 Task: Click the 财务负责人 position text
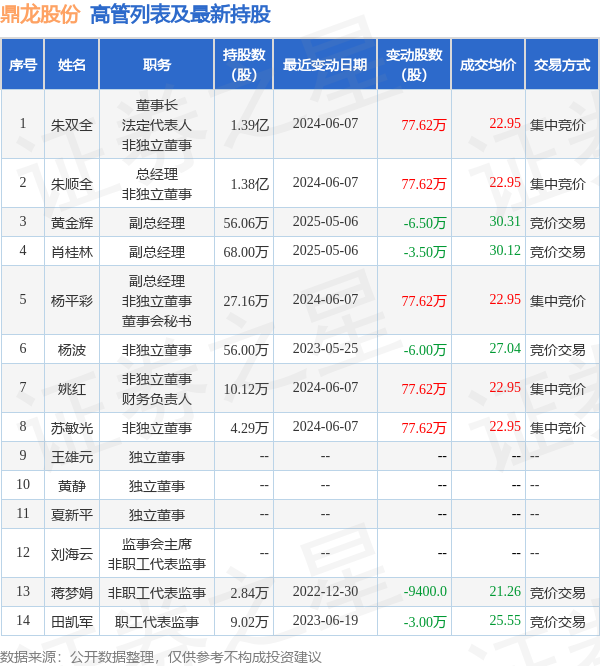tap(157, 399)
